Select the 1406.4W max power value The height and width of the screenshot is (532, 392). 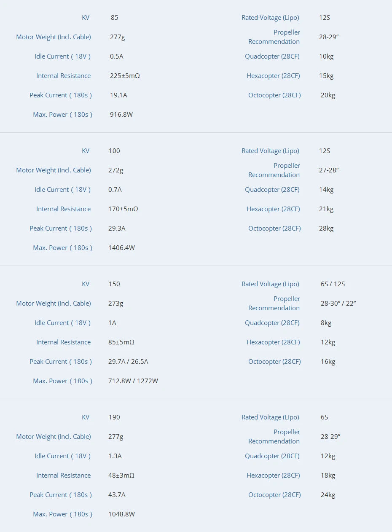(x=122, y=248)
